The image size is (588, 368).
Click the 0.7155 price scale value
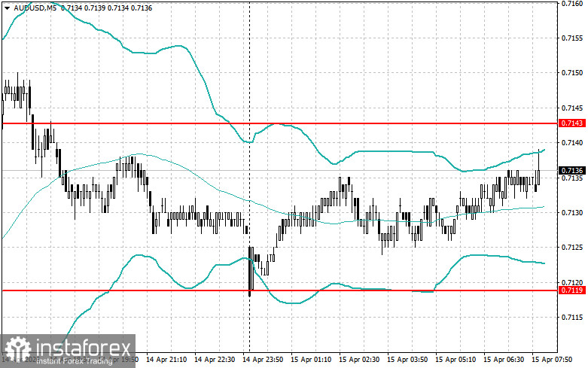(572, 38)
